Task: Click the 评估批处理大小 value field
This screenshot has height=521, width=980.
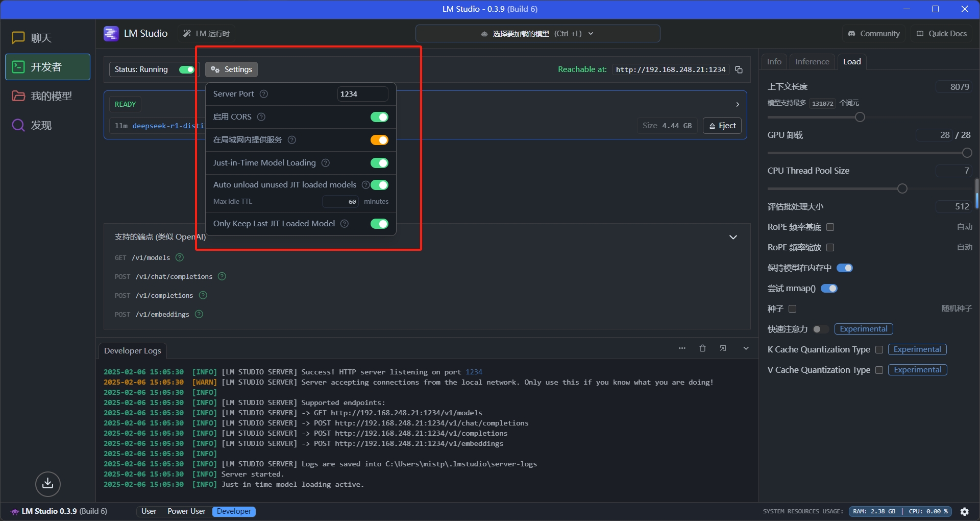Action: coord(954,206)
